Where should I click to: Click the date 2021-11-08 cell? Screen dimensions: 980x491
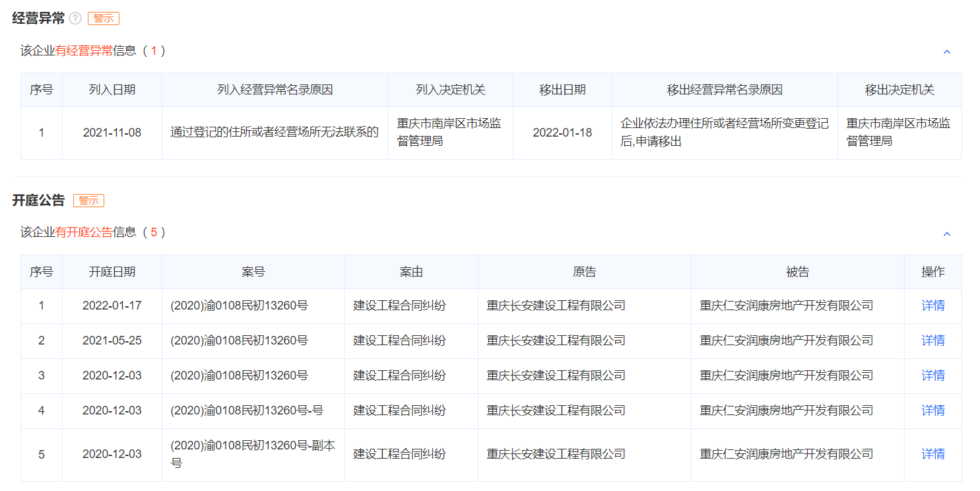(112, 133)
